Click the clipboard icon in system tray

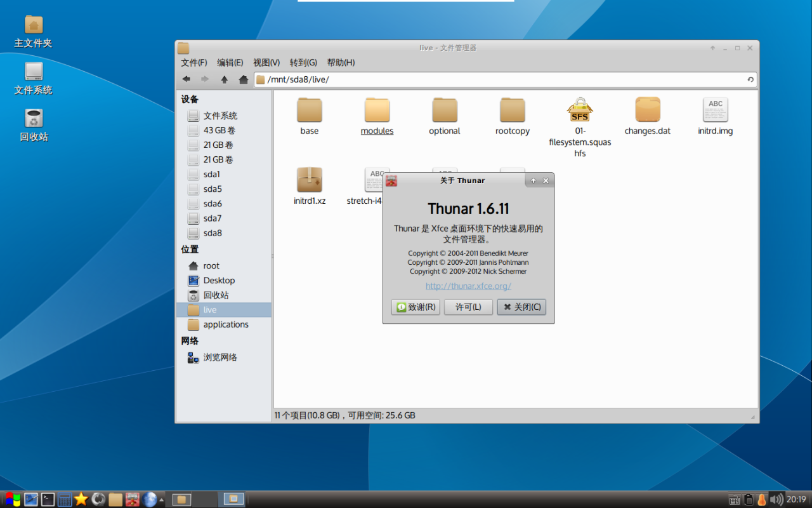click(x=749, y=500)
